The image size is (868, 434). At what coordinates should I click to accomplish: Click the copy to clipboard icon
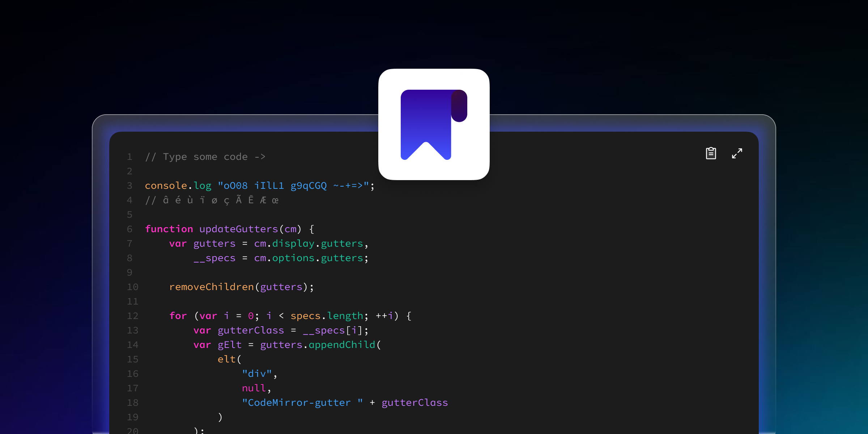[711, 153]
